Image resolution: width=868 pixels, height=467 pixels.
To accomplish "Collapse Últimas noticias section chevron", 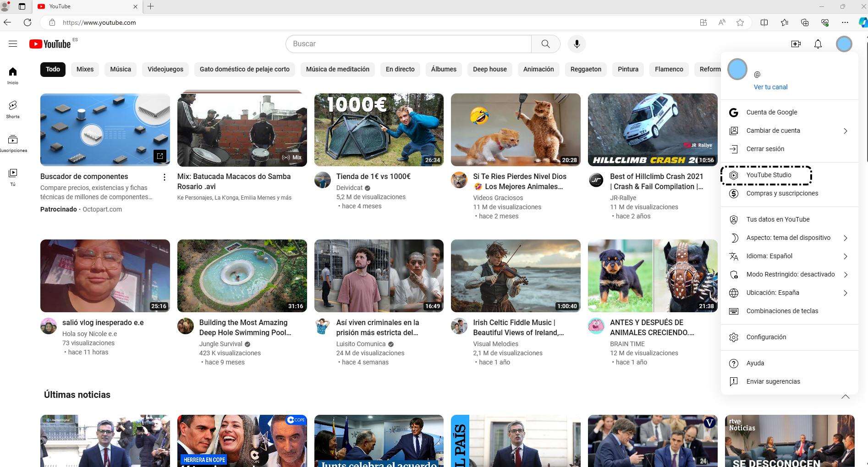I will click(x=846, y=396).
